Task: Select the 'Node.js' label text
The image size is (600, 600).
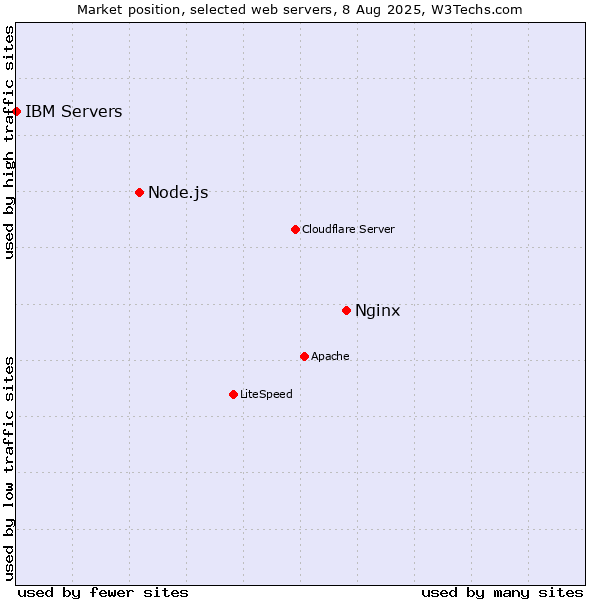Action: (178, 192)
